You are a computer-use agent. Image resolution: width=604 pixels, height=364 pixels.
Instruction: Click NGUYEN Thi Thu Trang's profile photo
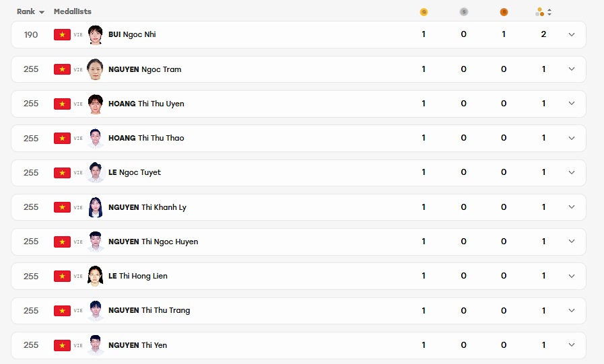pyautogui.click(x=96, y=311)
